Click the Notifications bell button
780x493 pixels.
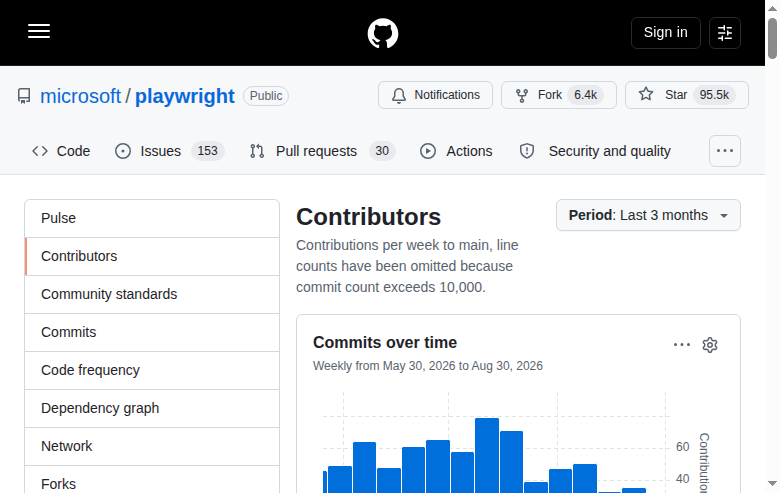(435, 95)
